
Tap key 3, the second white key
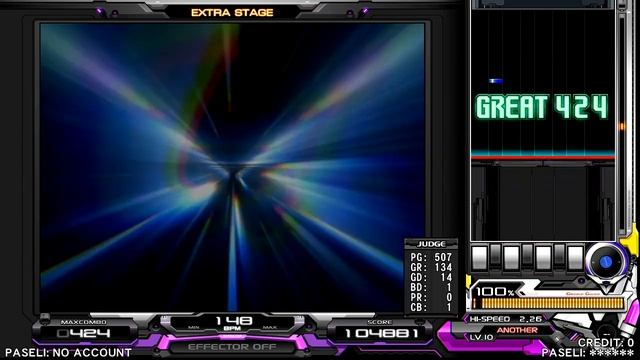point(511,258)
